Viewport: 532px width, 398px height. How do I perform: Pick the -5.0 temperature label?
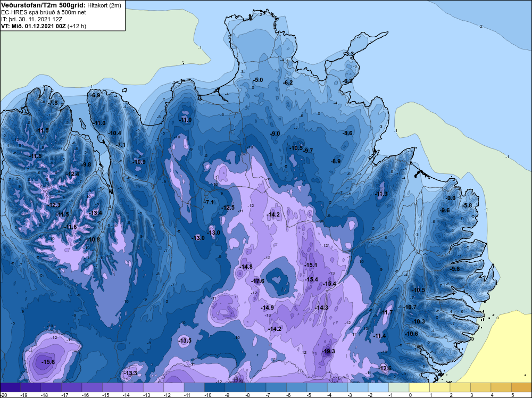pos(258,80)
